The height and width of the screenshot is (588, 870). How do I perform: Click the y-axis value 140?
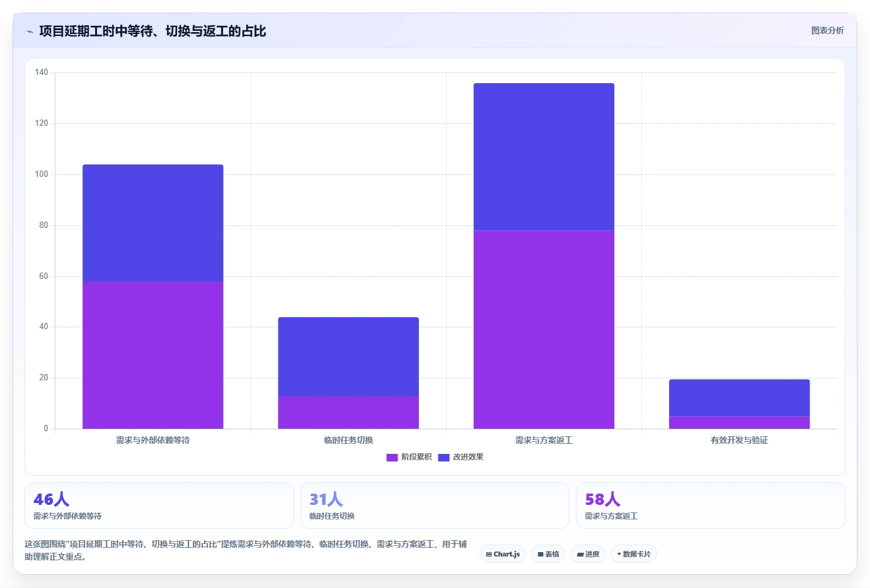coord(42,72)
